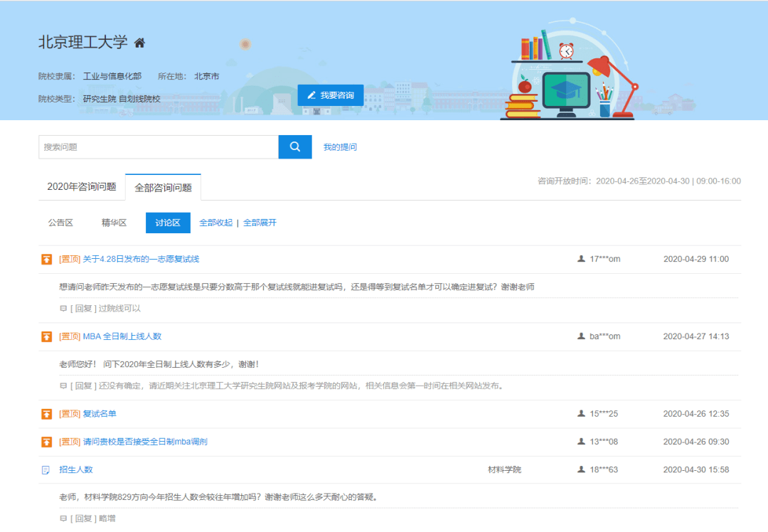
Task: Click the magnifier search button
Action: tap(295, 147)
